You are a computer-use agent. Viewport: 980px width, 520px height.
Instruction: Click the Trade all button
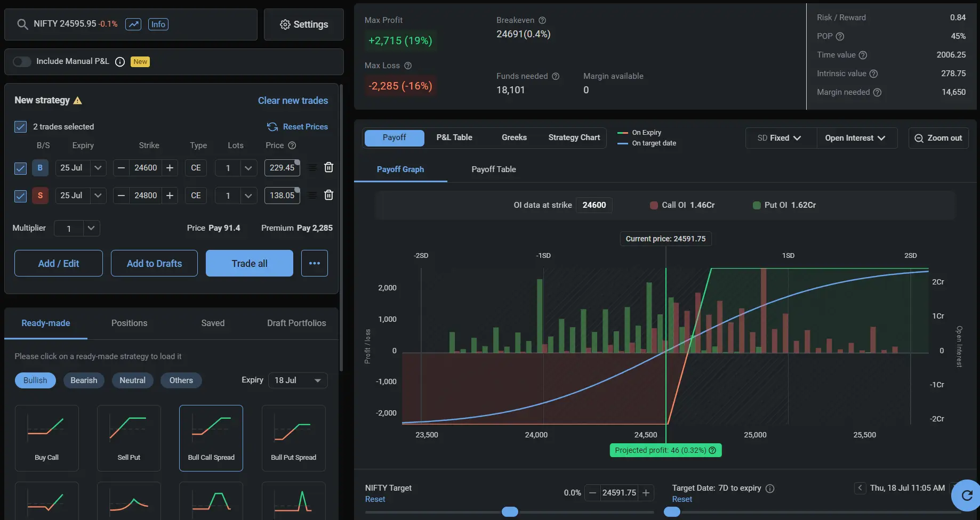click(x=250, y=263)
